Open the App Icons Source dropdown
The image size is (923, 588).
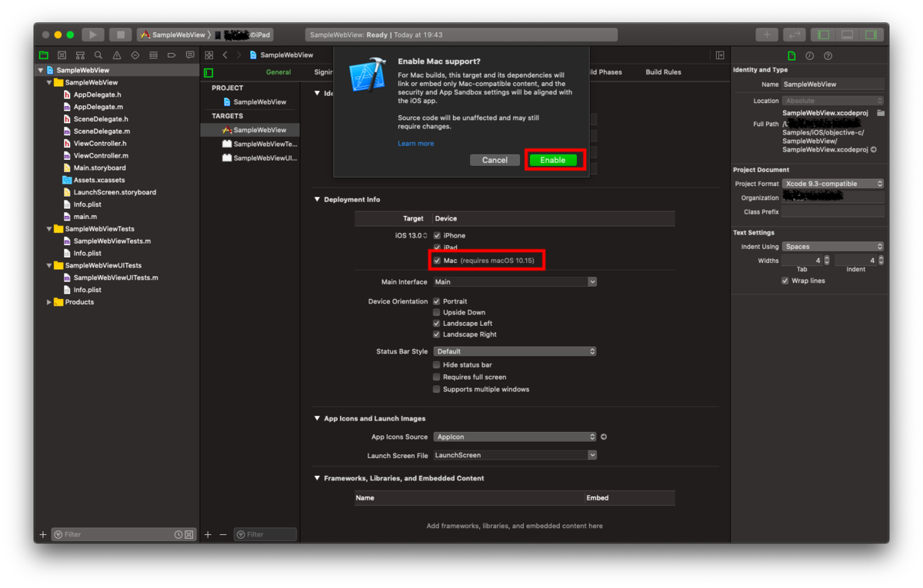[515, 437]
